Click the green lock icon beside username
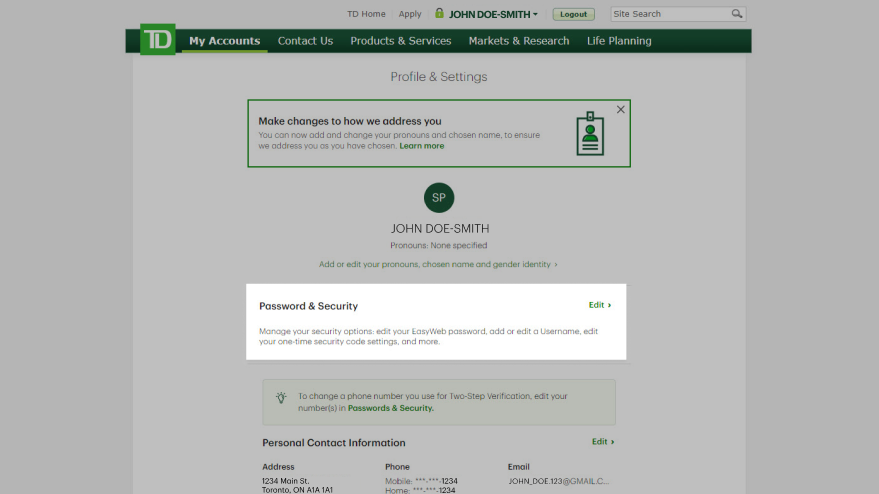Screen dimensions: 879x494 point(439,13)
